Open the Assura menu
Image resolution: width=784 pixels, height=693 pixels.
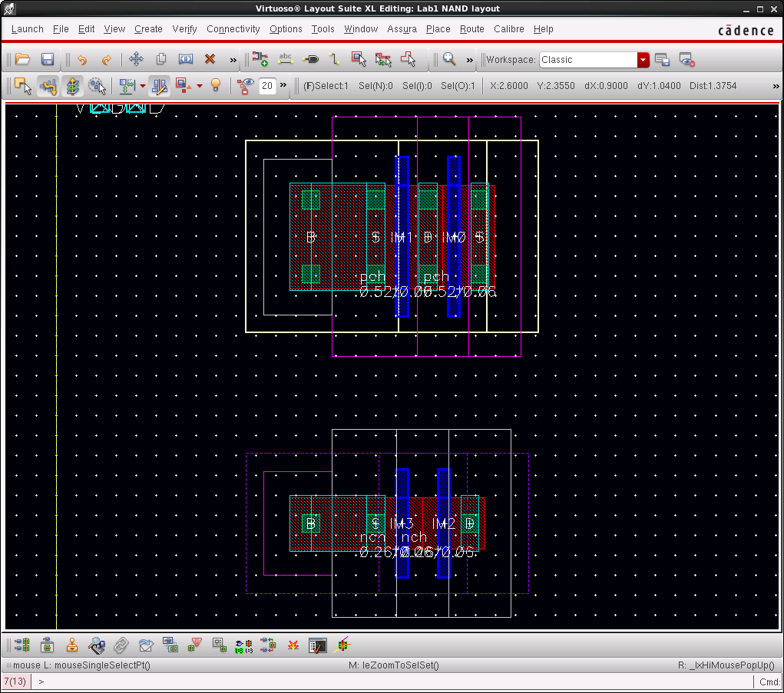coord(402,29)
